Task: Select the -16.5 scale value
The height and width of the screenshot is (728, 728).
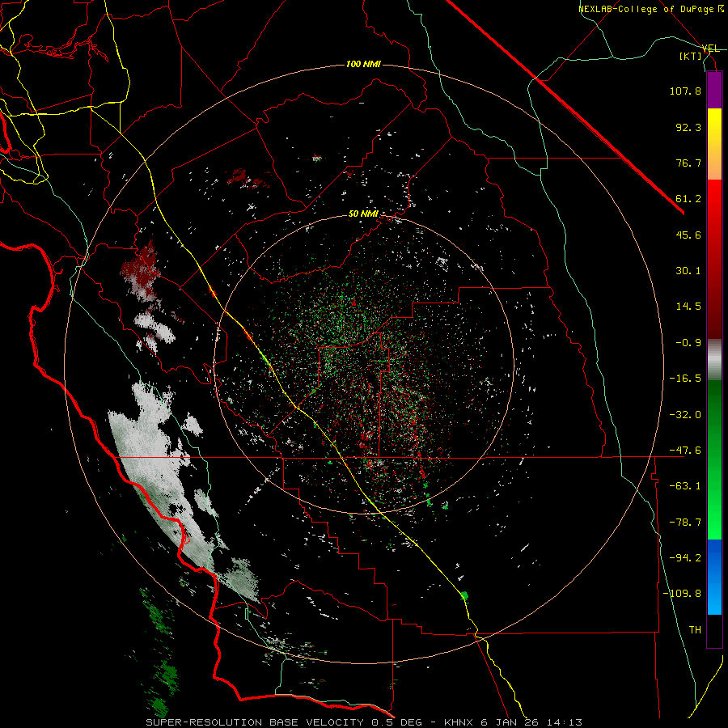Action: click(685, 379)
